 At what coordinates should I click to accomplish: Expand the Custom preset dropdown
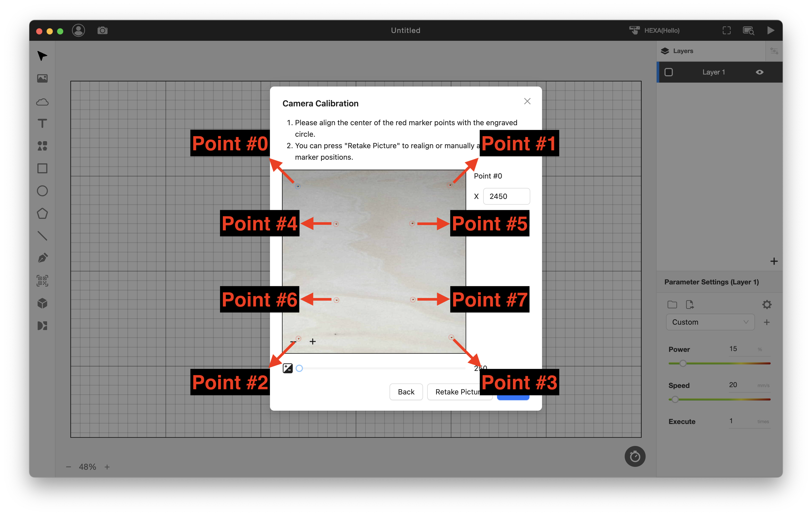tap(710, 322)
